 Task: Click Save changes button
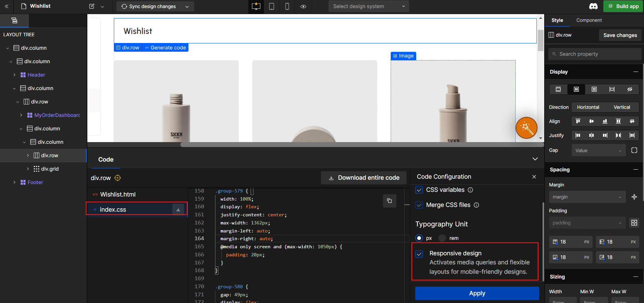click(620, 35)
